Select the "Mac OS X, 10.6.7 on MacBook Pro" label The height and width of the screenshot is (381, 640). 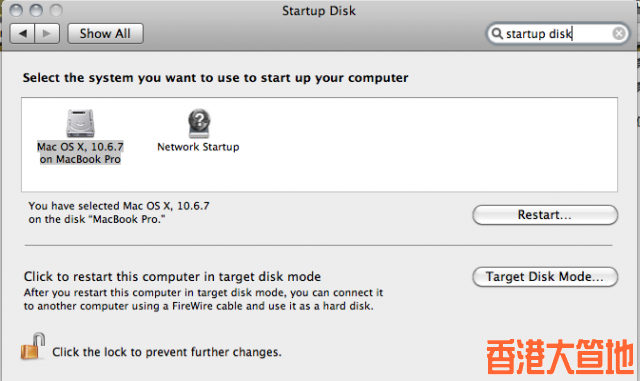coord(80,153)
